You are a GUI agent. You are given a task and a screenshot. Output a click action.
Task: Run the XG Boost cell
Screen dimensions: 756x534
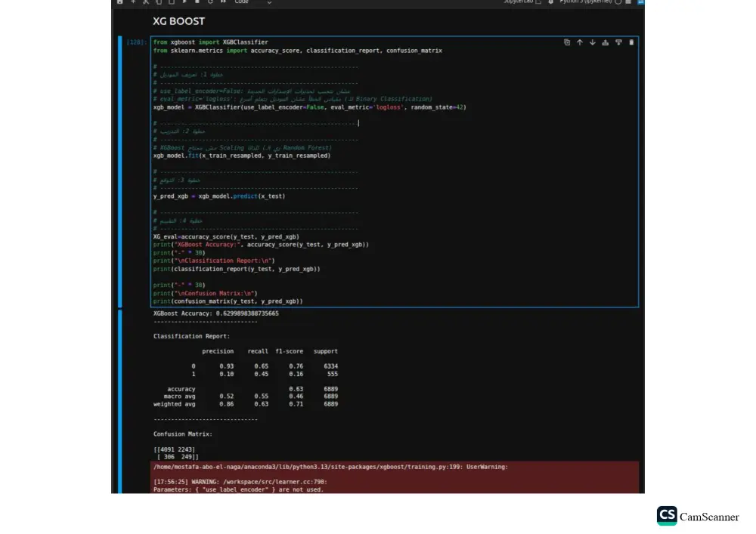tap(184, 2)
